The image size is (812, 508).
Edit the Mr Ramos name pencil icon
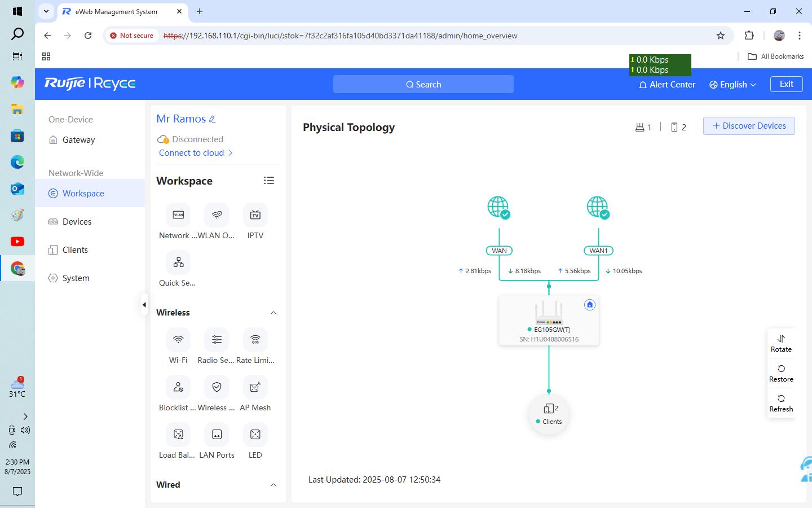[x=213, y=119]
